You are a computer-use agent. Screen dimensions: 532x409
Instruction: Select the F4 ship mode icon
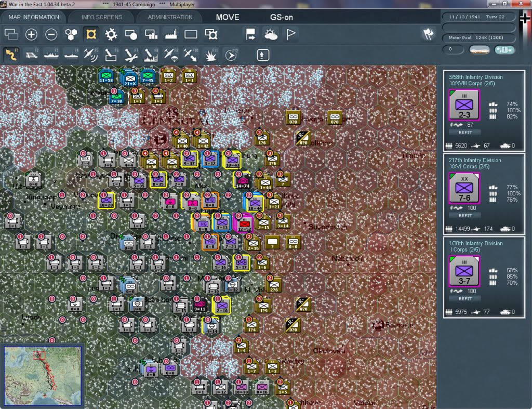pyautogui.click(x=71, y=55)
